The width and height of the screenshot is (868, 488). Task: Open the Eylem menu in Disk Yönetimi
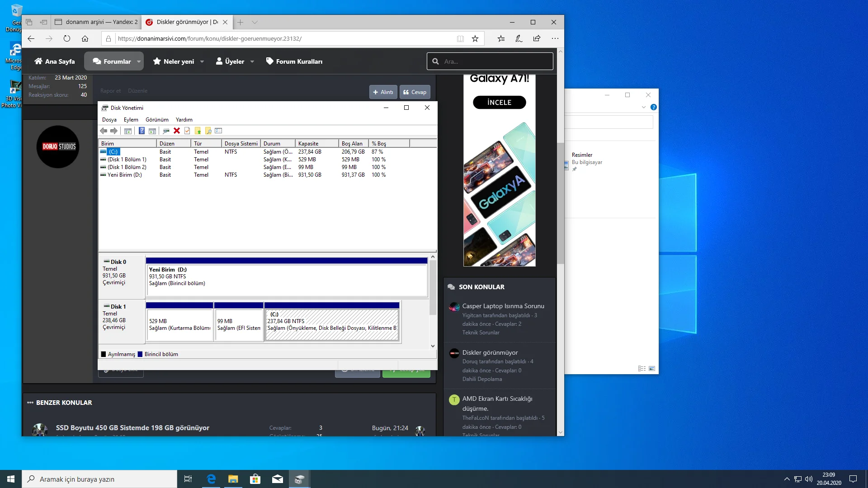tap(131, 120)
